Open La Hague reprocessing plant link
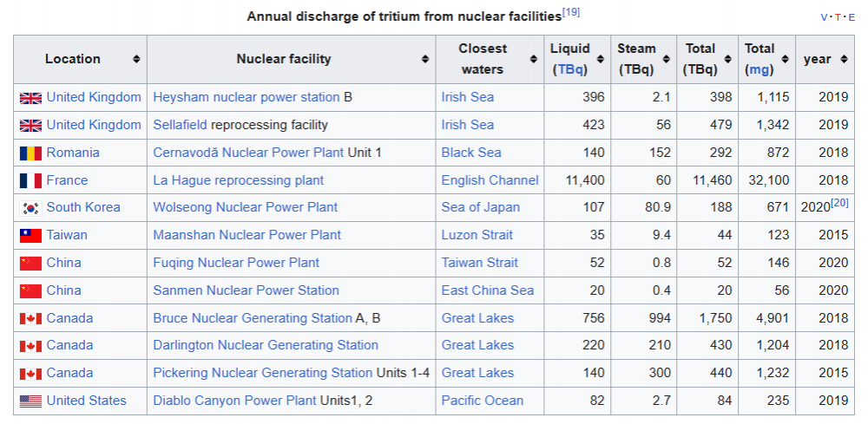Image resolution: width=868 pixels, height=424 pixels. (238, 180)
